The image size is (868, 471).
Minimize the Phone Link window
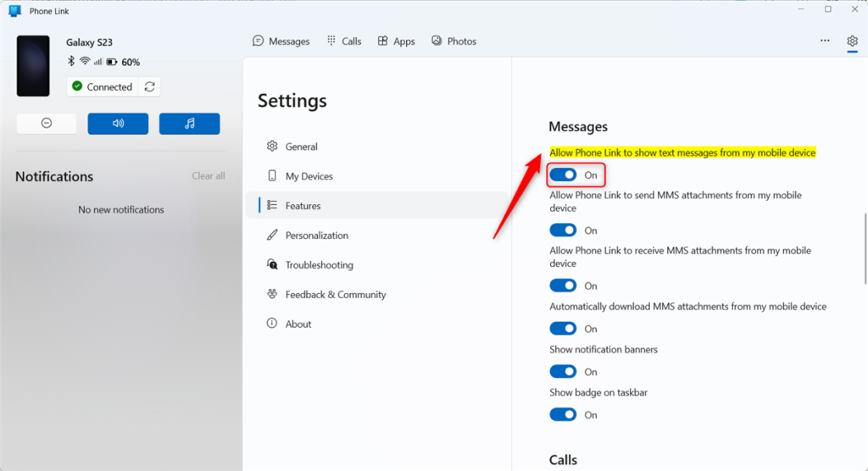click(x=801, y=9)
